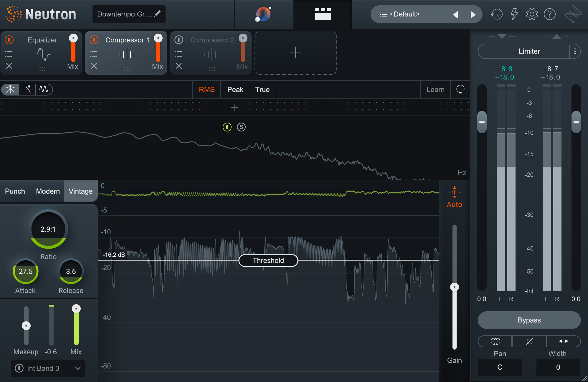The height and width of the screenshot is (382, 588).
Task: Toggle Auto gain button
Action: point(454,197)
